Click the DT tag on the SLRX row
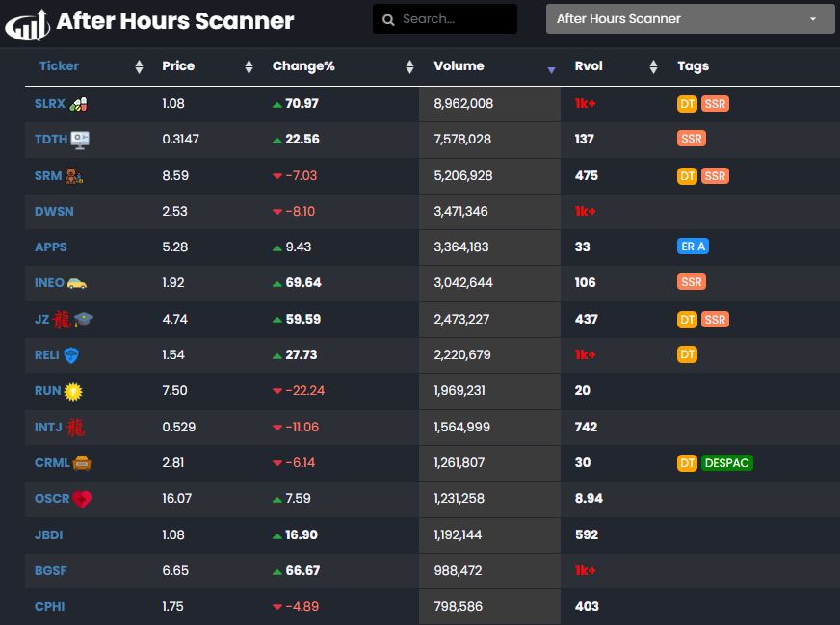 (x=688, y=104)
